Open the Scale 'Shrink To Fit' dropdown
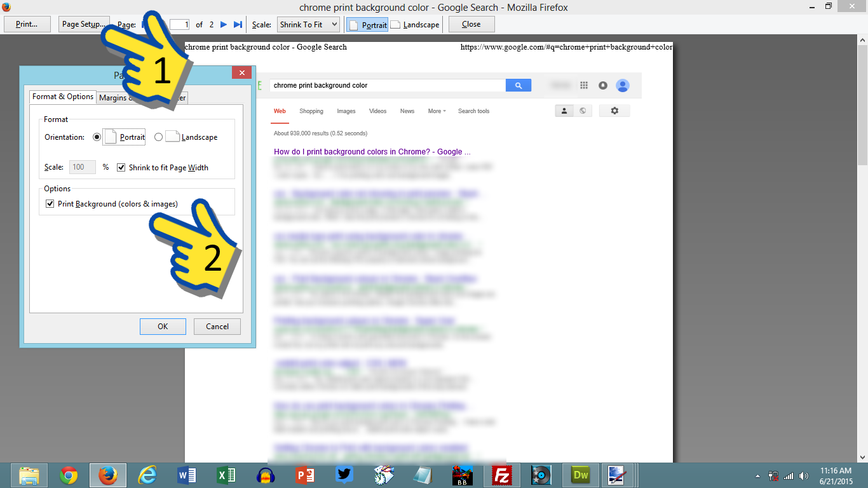 [x=309, y=25]
